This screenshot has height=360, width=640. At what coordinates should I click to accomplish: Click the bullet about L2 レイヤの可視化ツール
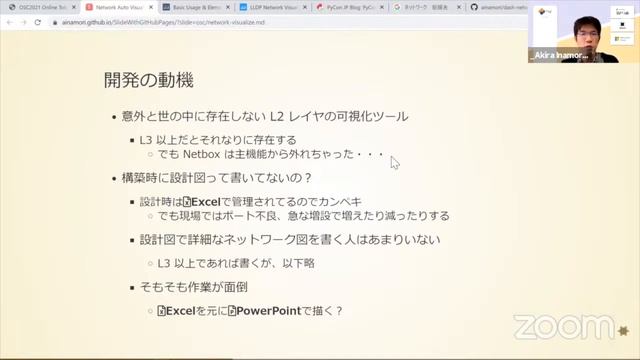click(265, 117)
